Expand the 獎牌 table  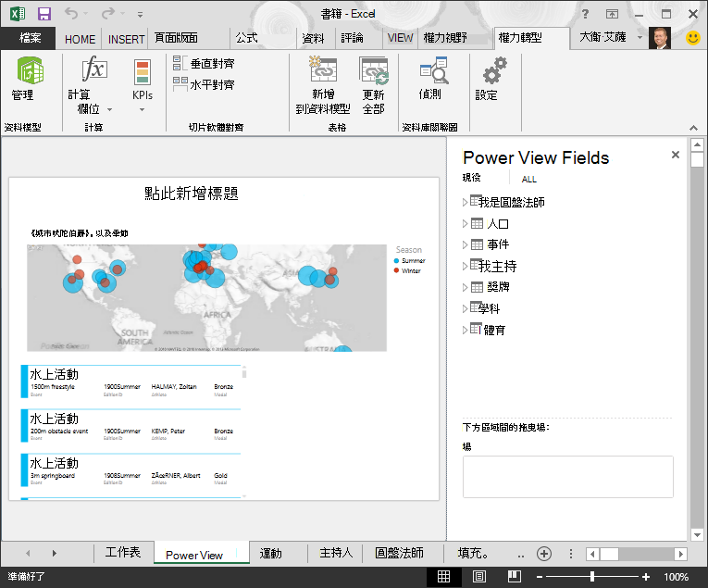pos(465,287)
